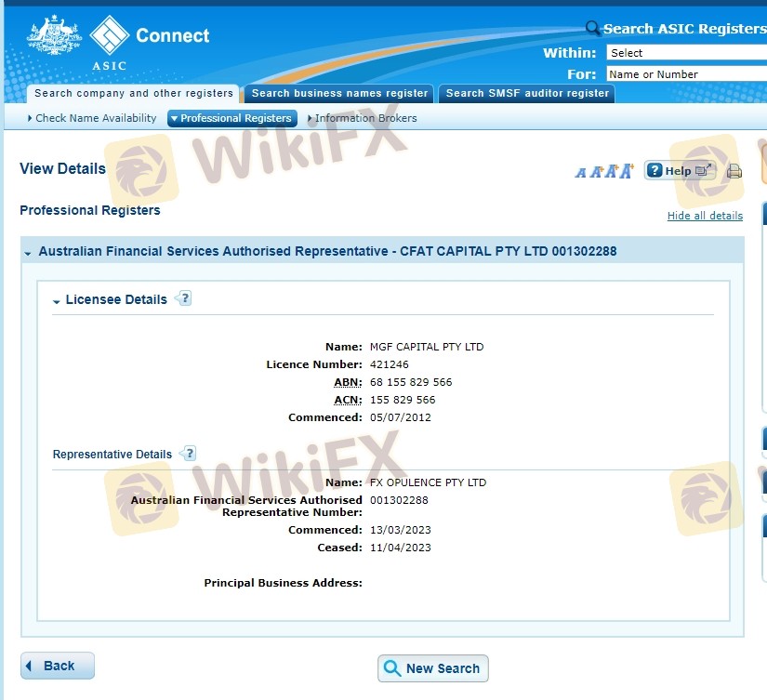
Task: Click the Search ASIC Registers magnifier icon
Action: click(592, 29)
